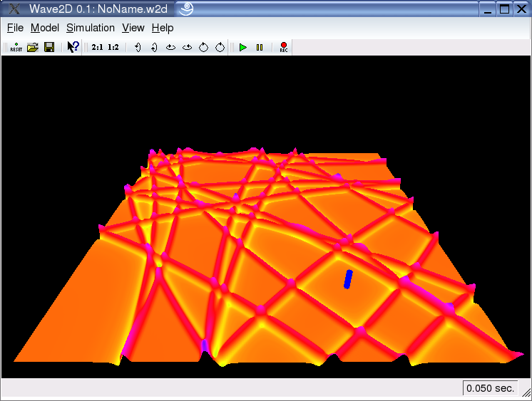
Task: Open the File menu
Action: (15, 28)
